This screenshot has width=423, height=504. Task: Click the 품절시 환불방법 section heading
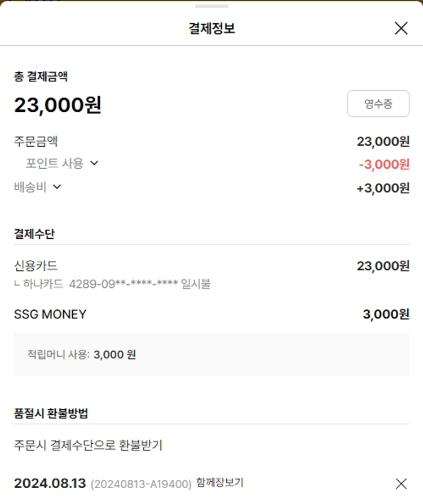coord(51,413)
